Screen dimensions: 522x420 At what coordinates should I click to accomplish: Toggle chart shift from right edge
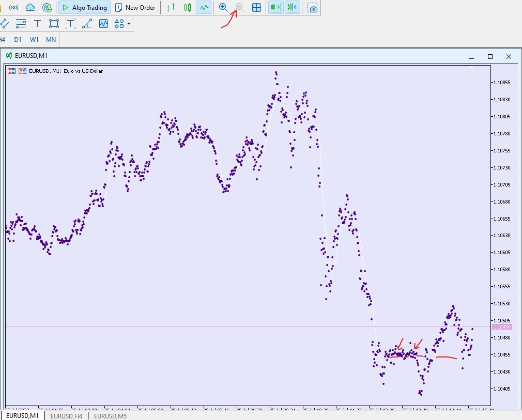point(293,8)
